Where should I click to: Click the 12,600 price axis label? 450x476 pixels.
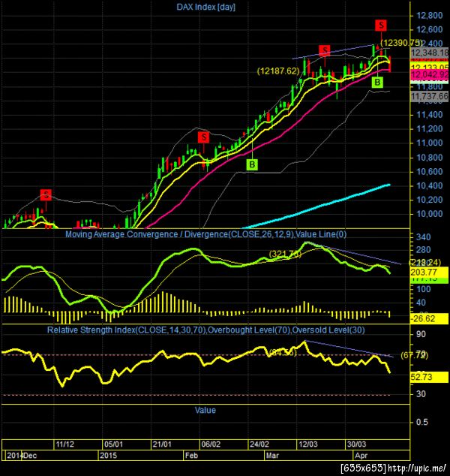[x=430, y=29]
